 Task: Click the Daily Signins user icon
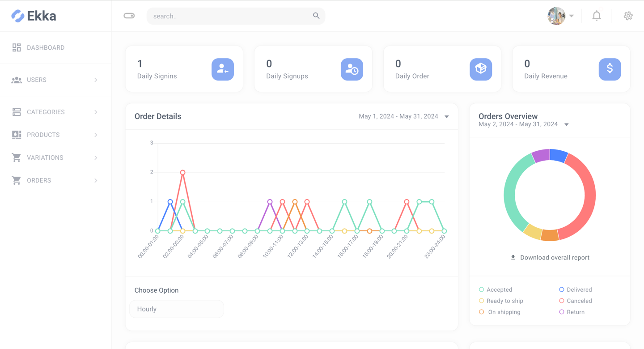[223, 69]
